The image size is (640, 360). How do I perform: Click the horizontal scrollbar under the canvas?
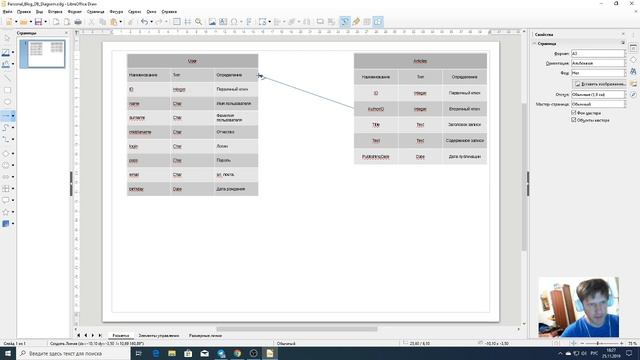coord(297,329)
